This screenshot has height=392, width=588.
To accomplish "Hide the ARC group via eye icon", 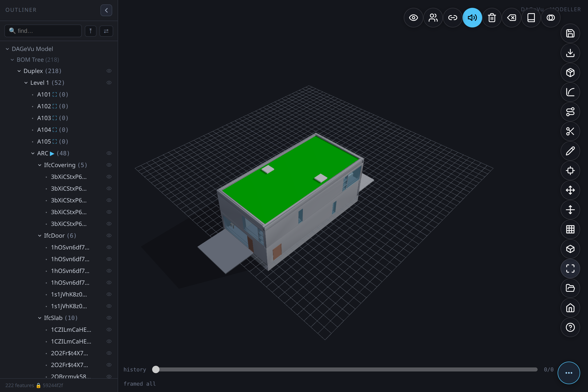I will coord(109,153).
